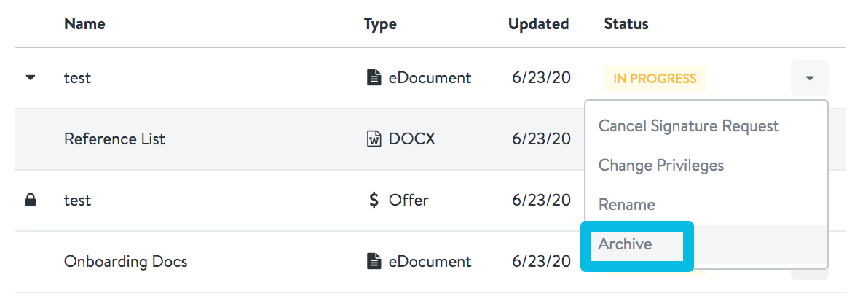Sort by the Type column header
The width and height of the screenshot is (868, 299).
tap(380, 24)
